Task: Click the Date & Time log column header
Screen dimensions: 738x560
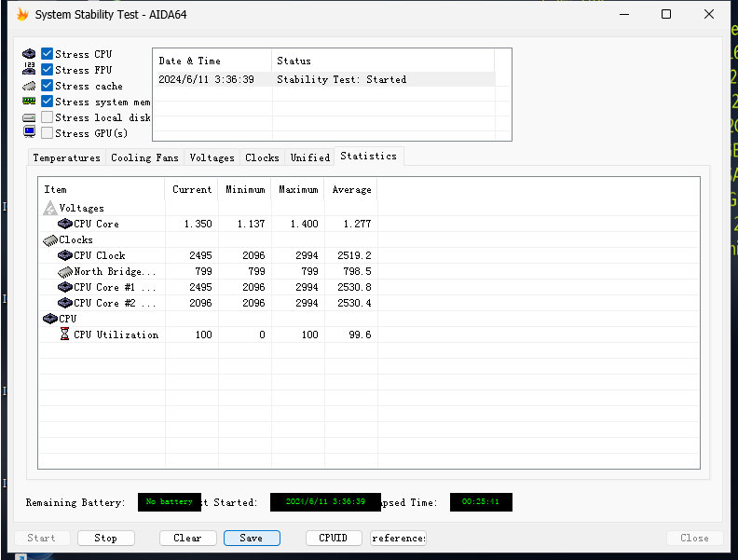Action: (x=212, y=61)
